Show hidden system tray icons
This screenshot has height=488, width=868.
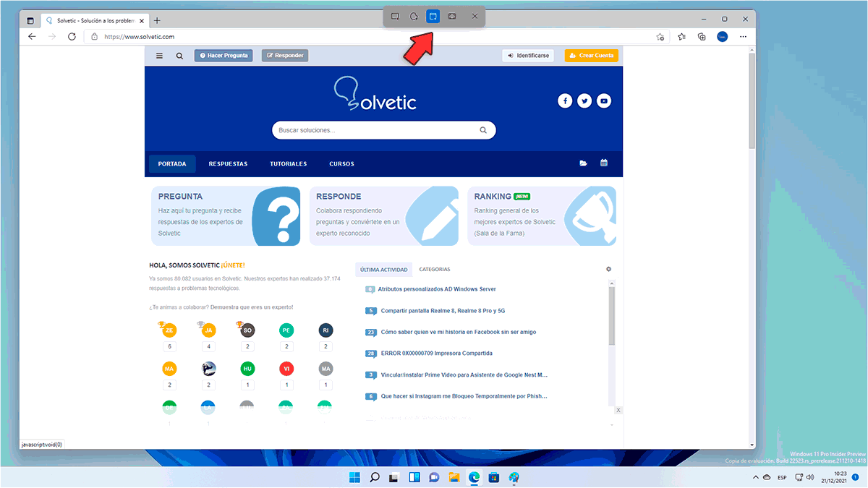(x=754, y=478)
